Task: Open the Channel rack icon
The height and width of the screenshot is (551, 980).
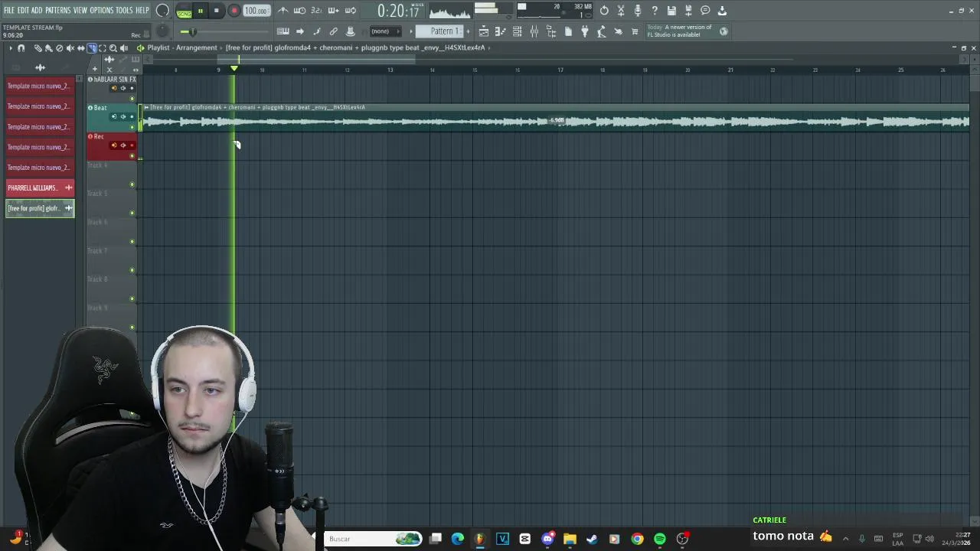Action: (x=518, y=31)
